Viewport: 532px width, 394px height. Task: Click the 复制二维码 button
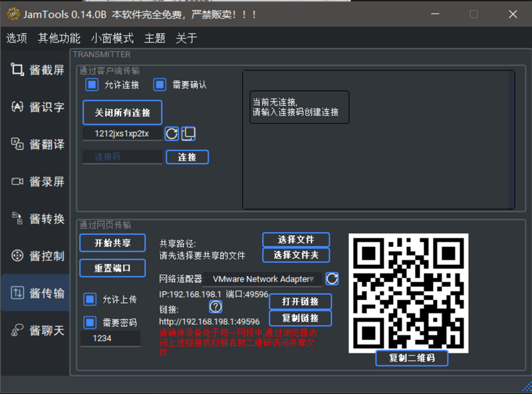412,358
